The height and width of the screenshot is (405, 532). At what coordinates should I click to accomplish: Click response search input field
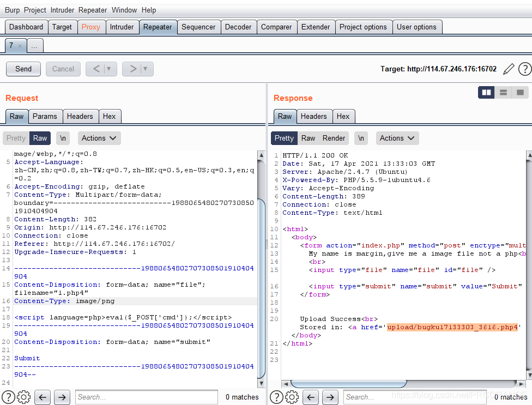(415, 397)
